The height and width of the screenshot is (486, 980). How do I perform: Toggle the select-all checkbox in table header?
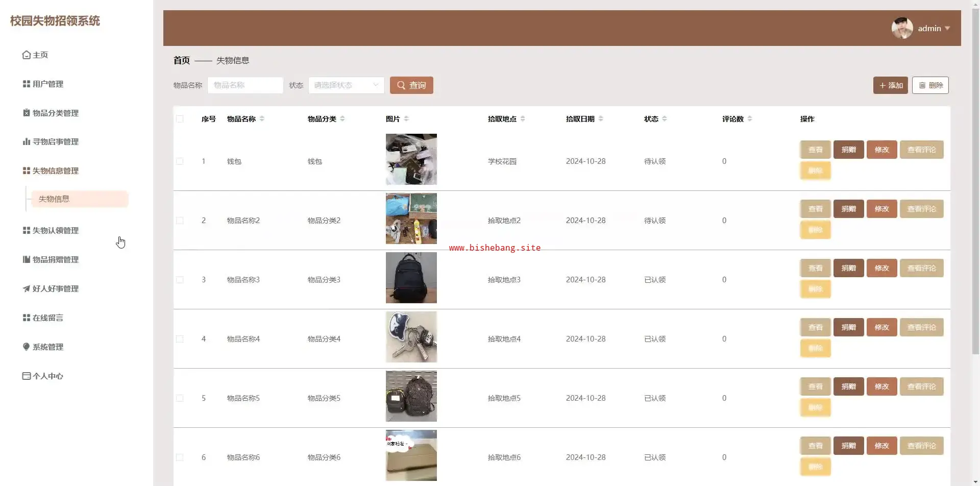[x=180, y=119]
